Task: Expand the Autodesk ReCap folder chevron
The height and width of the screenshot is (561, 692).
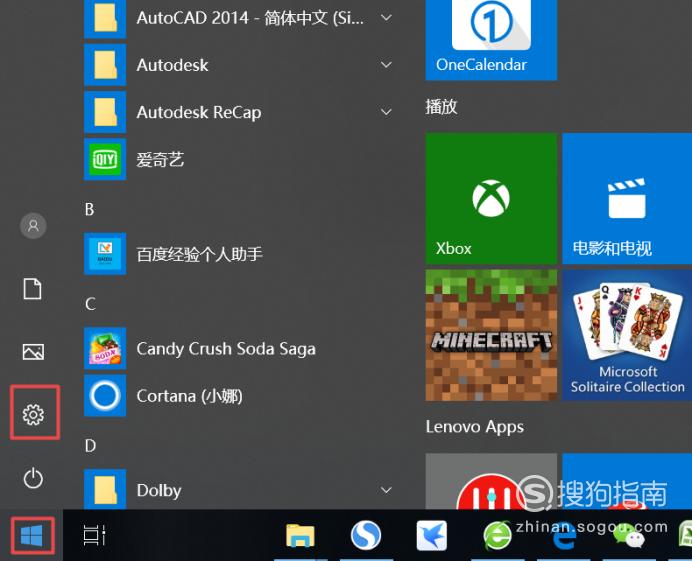Action: [x=386, y=112]
